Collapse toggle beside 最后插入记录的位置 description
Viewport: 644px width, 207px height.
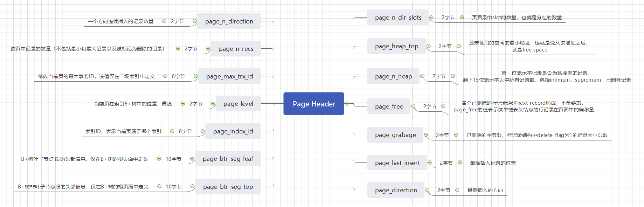pos(460,163)
